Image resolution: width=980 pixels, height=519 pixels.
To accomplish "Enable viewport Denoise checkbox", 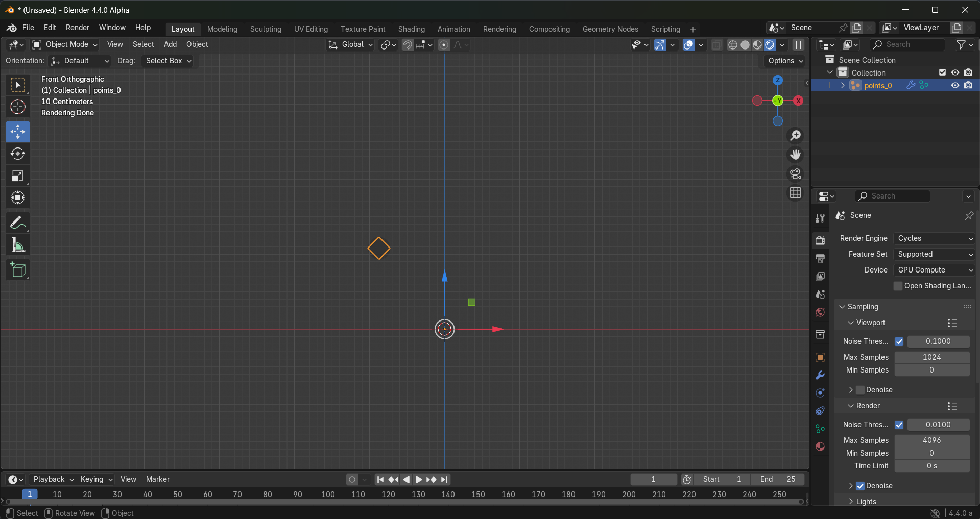I will tap(861, 390).
